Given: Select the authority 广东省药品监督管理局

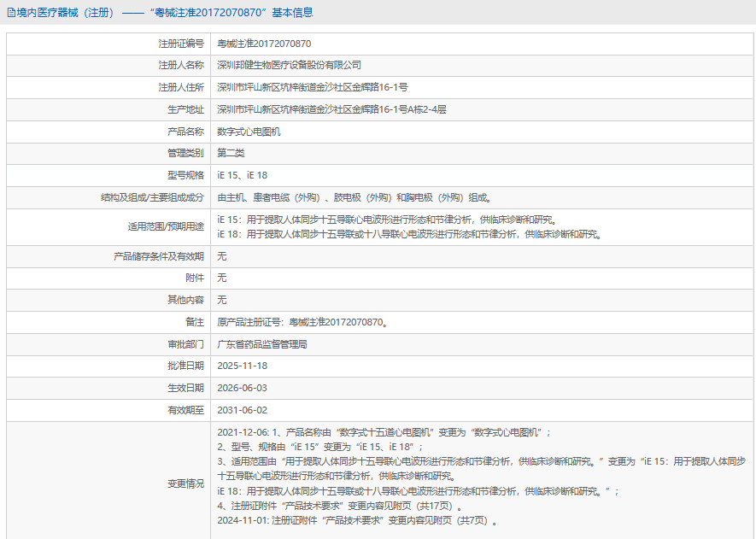Looking at the screenshot, I should 262,344.
